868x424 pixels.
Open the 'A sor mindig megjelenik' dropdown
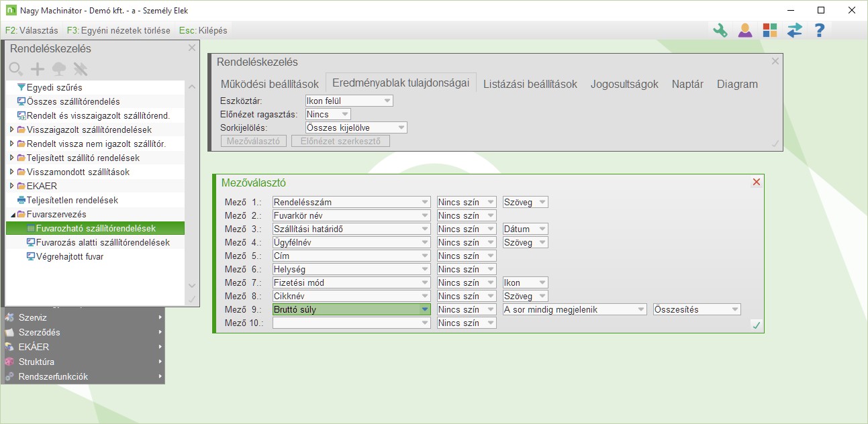pos(574,309)
